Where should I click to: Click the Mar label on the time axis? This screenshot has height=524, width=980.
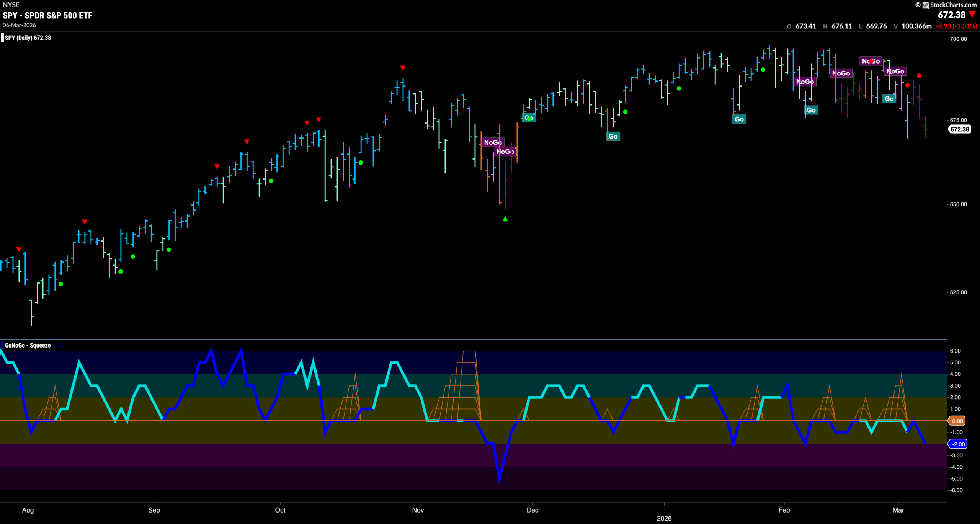898,510
